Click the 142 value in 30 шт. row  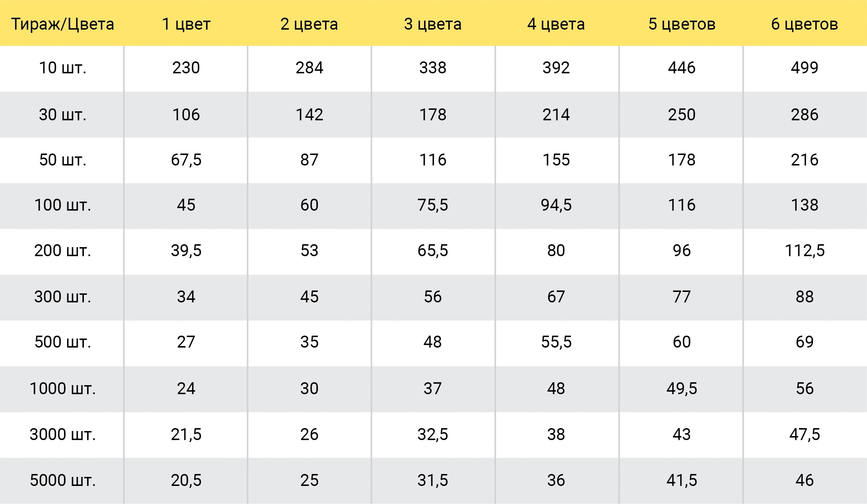[x=309, y=115]
